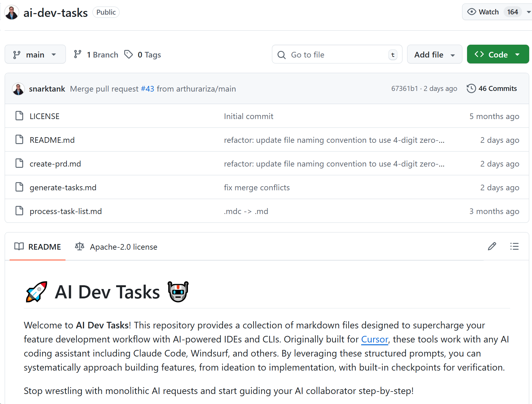Open the process-task-list.md file
The width and height of the screenshot is (532, 404).
[66, 211]
